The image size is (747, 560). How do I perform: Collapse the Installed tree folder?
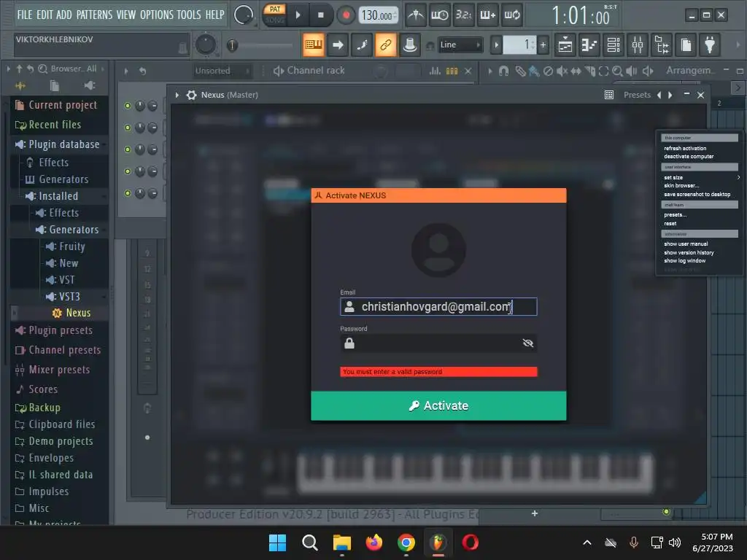click(x=58, y=195)
